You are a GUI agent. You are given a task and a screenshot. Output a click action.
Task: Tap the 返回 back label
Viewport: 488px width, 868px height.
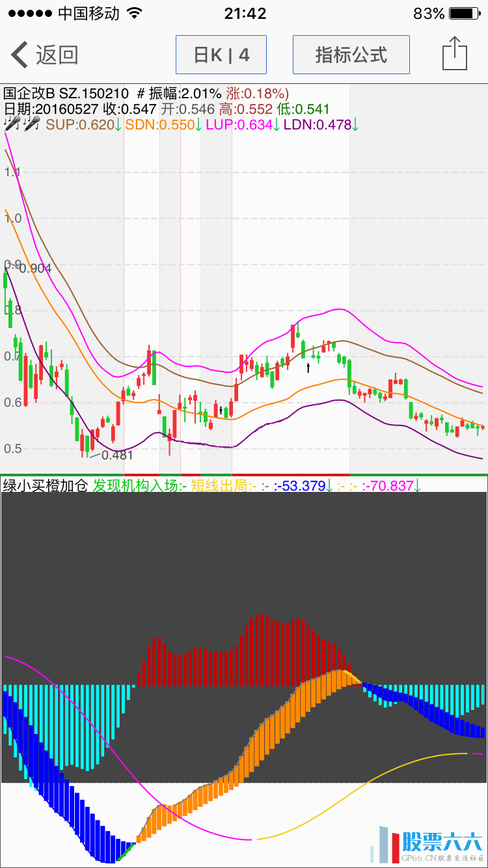[x=57, y=55]
